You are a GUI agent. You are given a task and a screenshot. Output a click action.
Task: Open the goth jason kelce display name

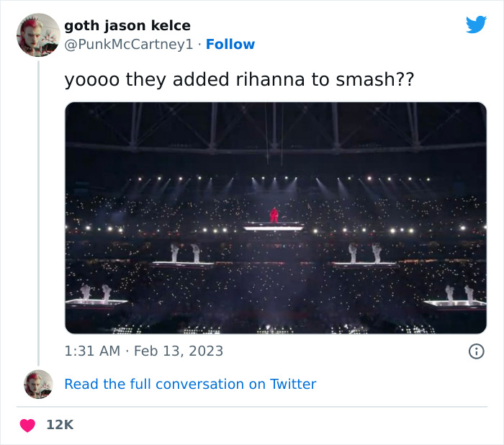127,26
